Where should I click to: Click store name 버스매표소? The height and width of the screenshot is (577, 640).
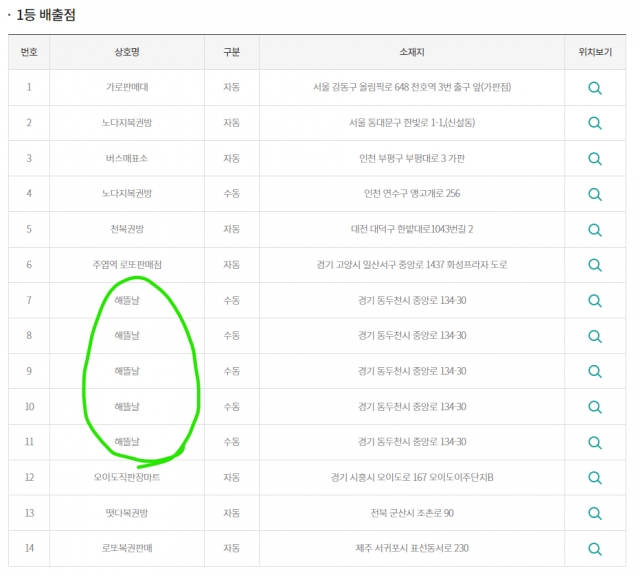point(127,158)
